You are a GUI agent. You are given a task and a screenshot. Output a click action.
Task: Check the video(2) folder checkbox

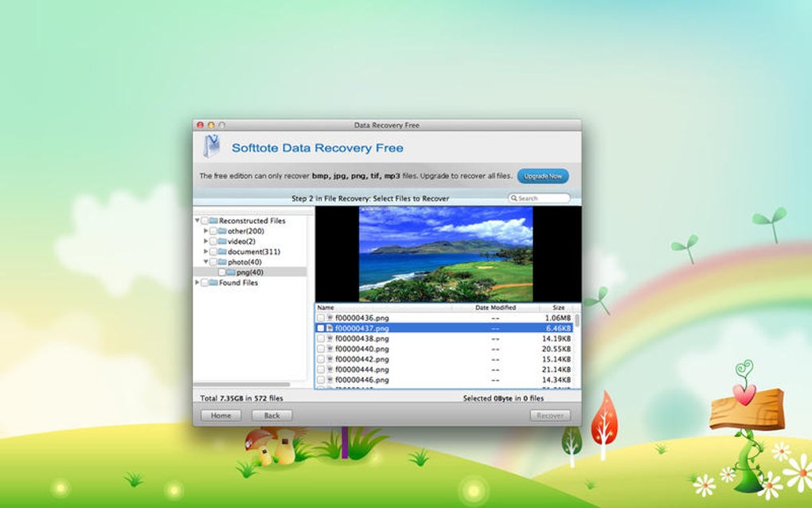(213, 241)
